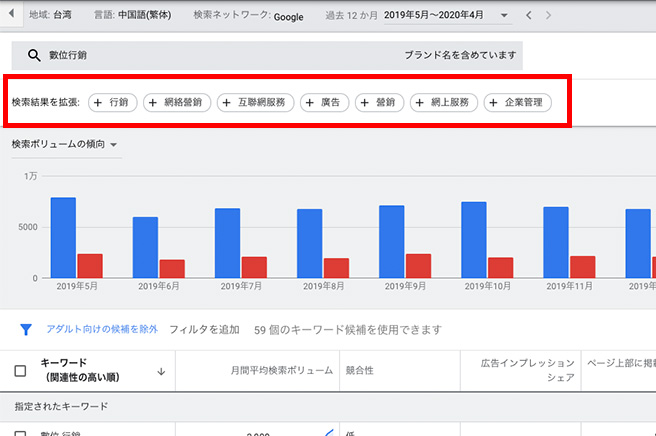Image resolution: width=656 pixels, height=436 pixels.
Task: Click the 數位行銷 keyword search field
Action: 267,55
